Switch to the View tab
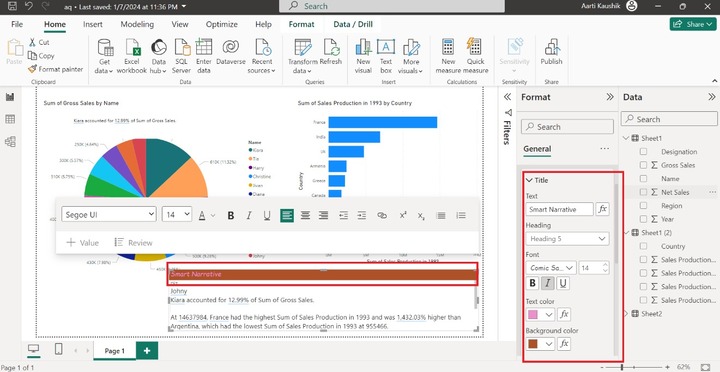 180,24
